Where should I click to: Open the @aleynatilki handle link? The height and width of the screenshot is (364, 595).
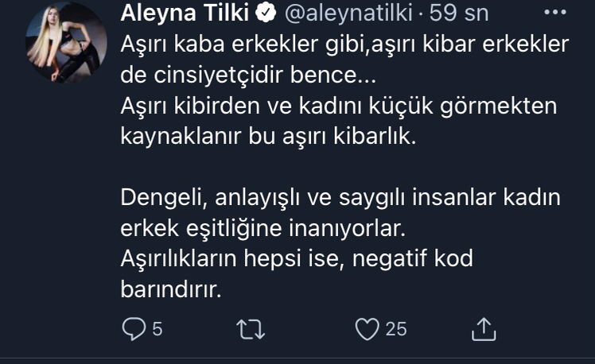point(348,13)
